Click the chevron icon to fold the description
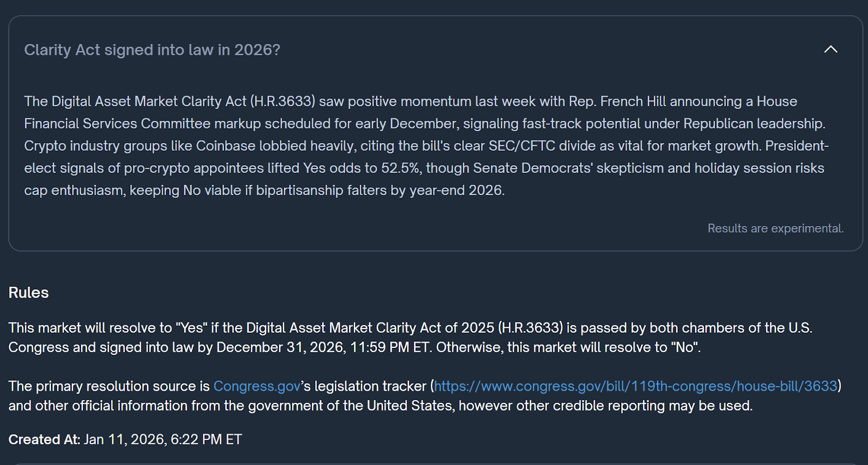The width and height of the screenshot is (868, 465). (831, 49)
